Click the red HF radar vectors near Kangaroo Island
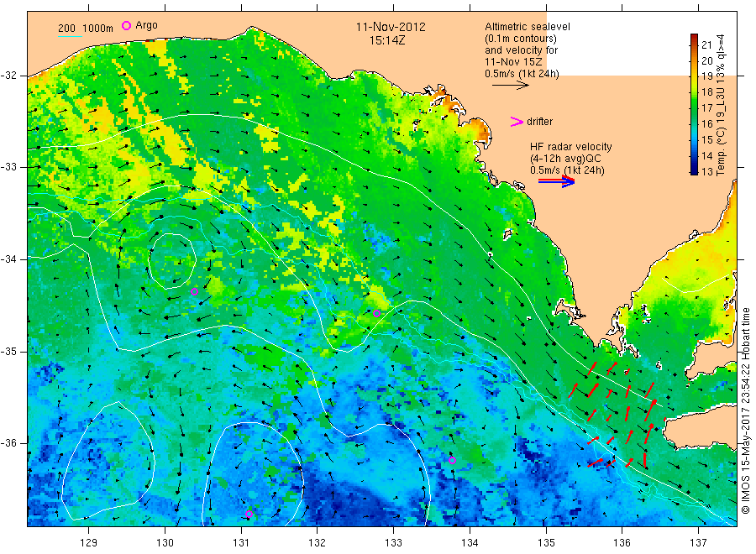This screenshot has height=554, width=756. click(x=613, y=415)
